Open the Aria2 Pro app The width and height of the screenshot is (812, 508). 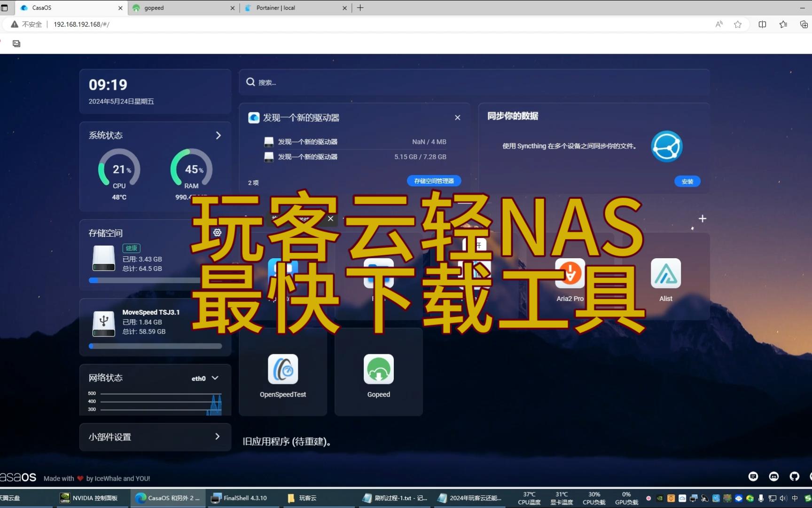click(570, 273)
